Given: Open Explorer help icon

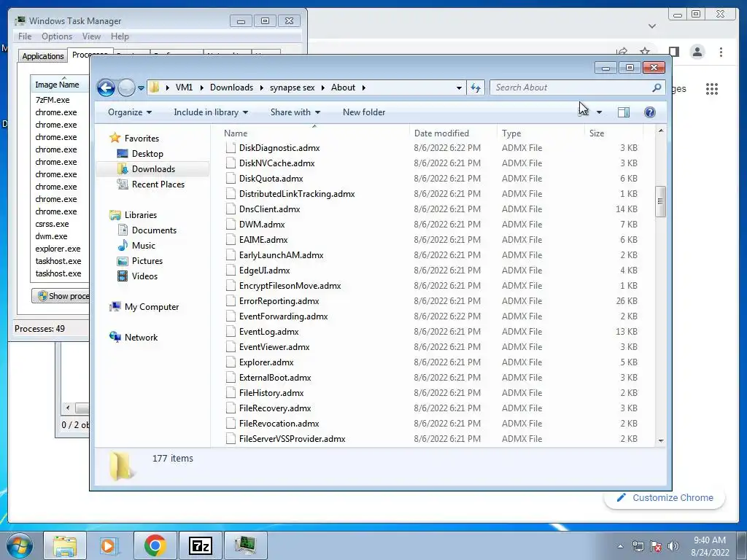Looking at the screenshot, I should (649, 112).
